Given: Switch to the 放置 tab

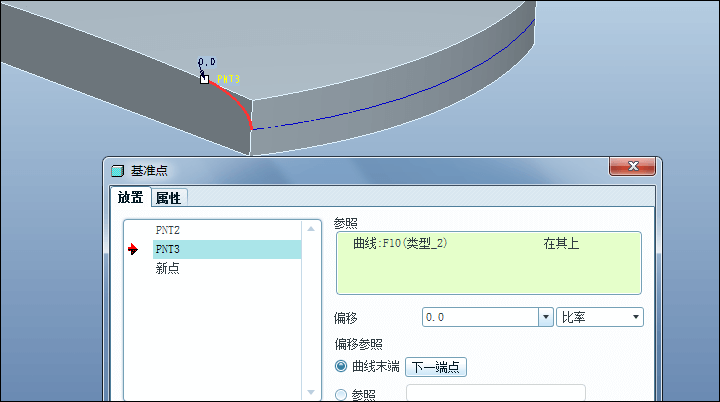Looking at the screenshot, I should (130, 198).
